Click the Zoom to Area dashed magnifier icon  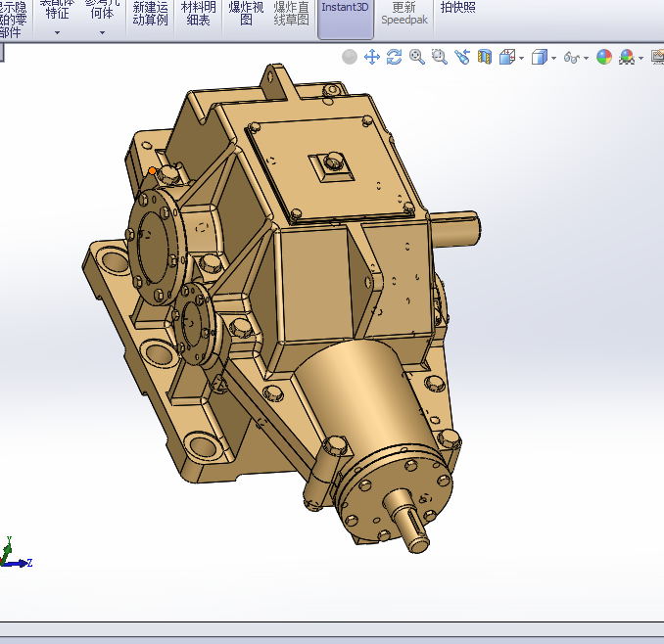[x=439, y=57]
